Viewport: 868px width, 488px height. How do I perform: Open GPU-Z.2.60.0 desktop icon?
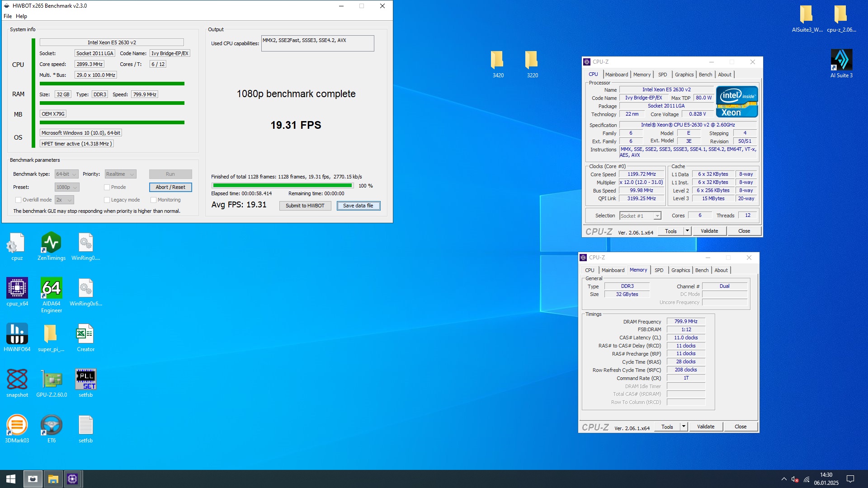coord(52,383)
